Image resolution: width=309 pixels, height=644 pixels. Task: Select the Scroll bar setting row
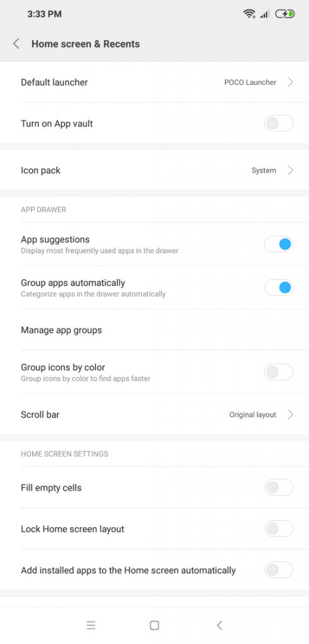click(x=154, y=414)
